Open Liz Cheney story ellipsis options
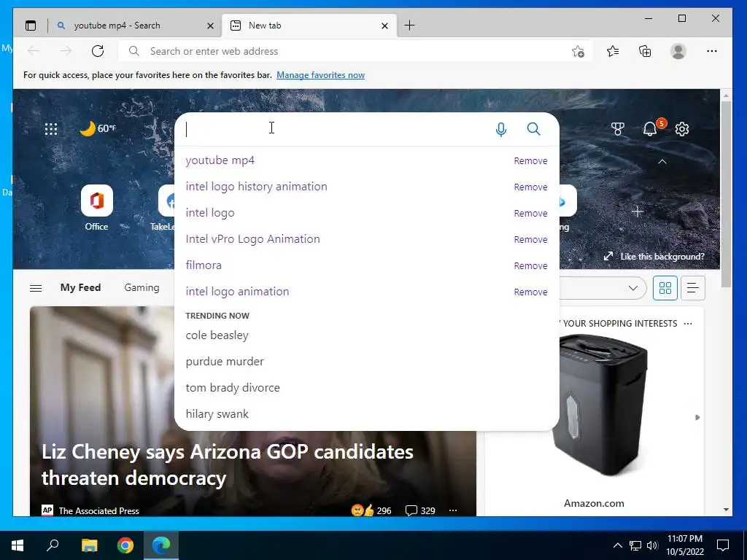Image resolution: width=747 pixels, height=560 pixels. pos(453,510)
